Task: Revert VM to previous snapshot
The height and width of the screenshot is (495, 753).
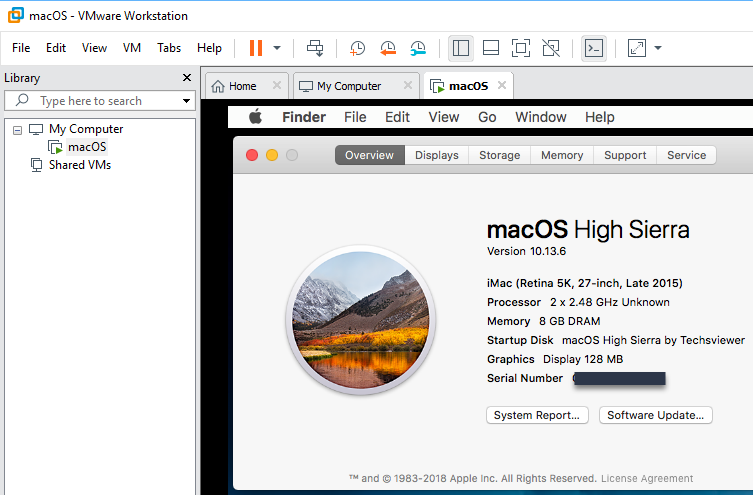Action: 388,48
